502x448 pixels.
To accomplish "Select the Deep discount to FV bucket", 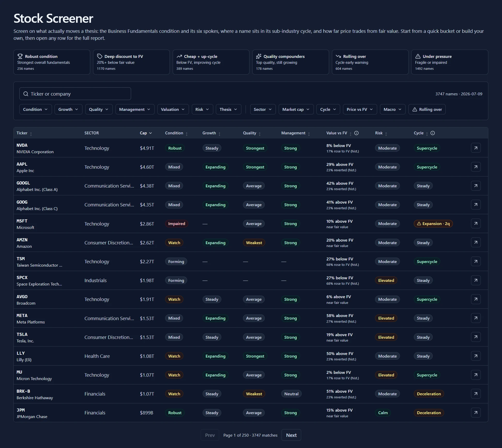I will pos(131,62).
